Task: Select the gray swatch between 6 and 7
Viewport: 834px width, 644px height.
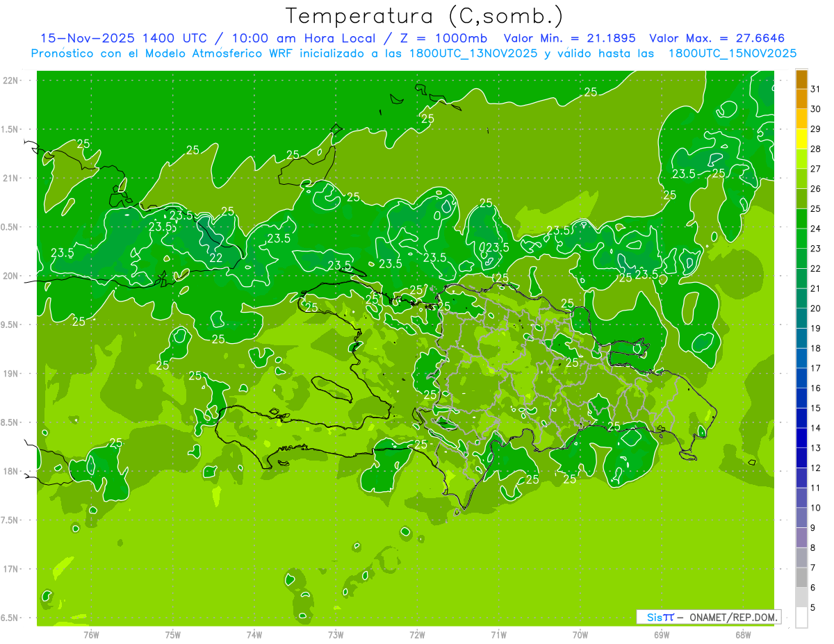Action: pyautogui.click(x=801, y=577)
